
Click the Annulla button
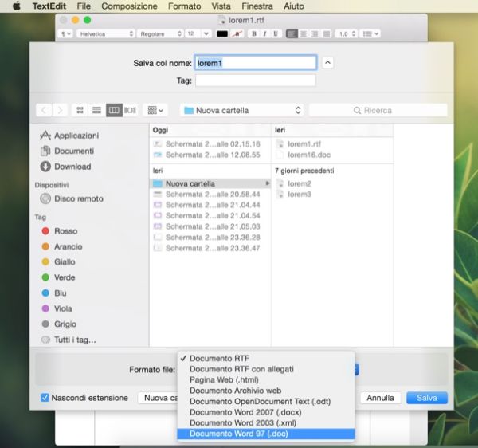click(380, 398)
